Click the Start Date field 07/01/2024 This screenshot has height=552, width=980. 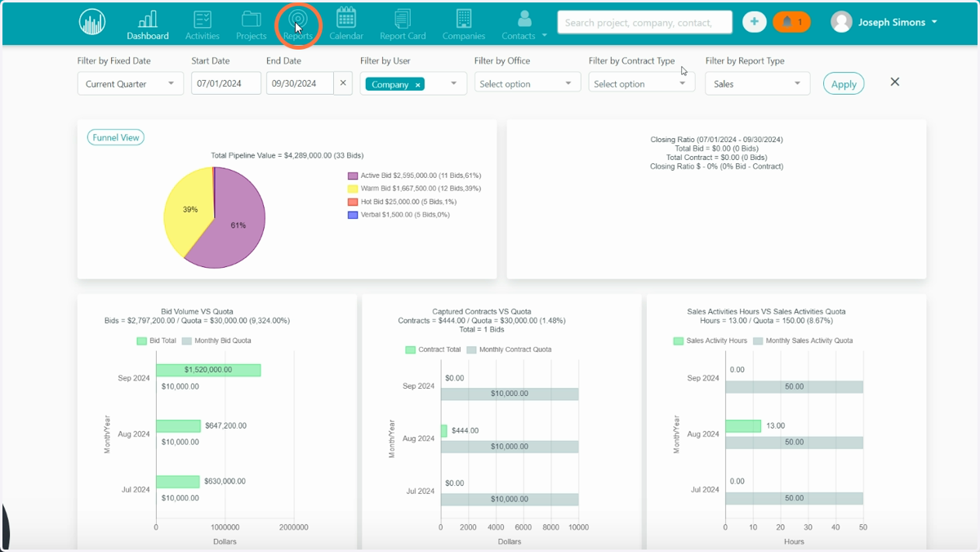tap(226, 83)
